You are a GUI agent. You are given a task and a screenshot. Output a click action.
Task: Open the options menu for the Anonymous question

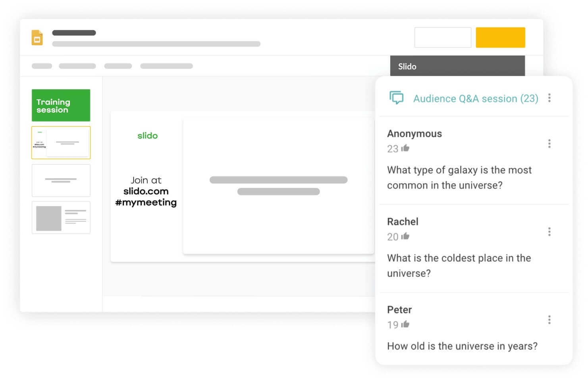[x=549, y=144]
